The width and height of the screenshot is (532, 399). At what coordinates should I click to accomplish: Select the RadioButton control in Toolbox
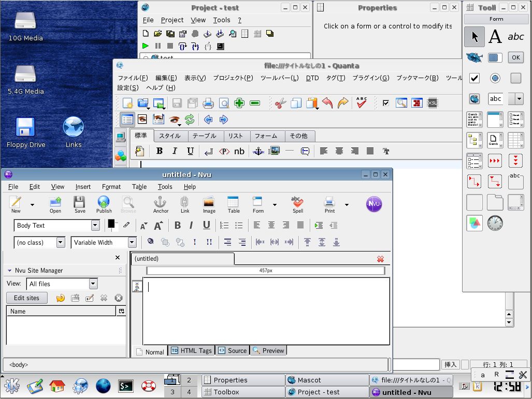point(495,78)
